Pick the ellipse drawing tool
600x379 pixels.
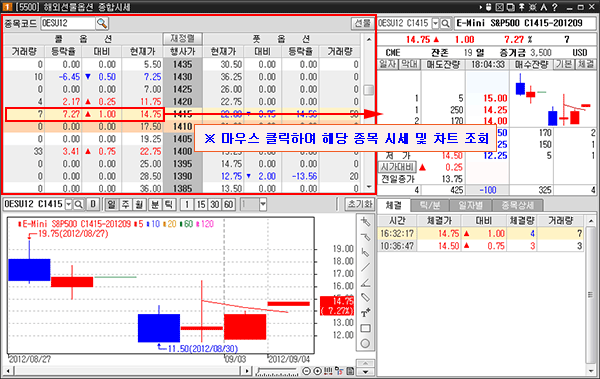365,343
